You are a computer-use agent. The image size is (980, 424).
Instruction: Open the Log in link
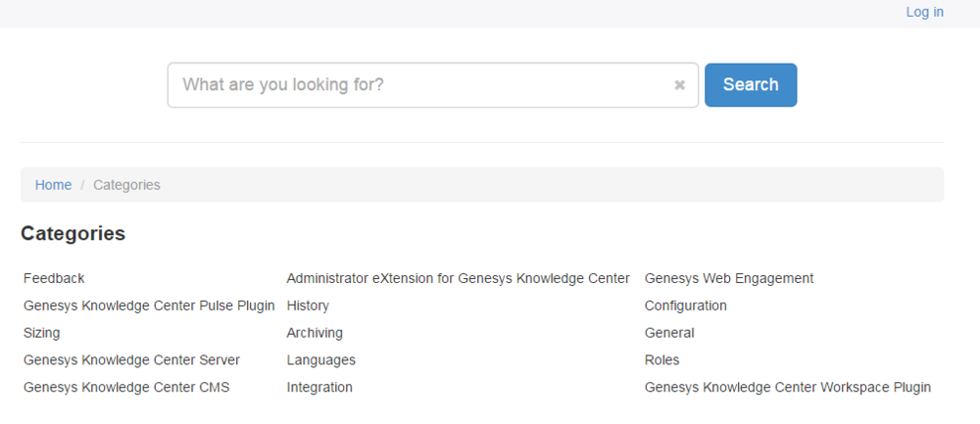pos(924,12)
